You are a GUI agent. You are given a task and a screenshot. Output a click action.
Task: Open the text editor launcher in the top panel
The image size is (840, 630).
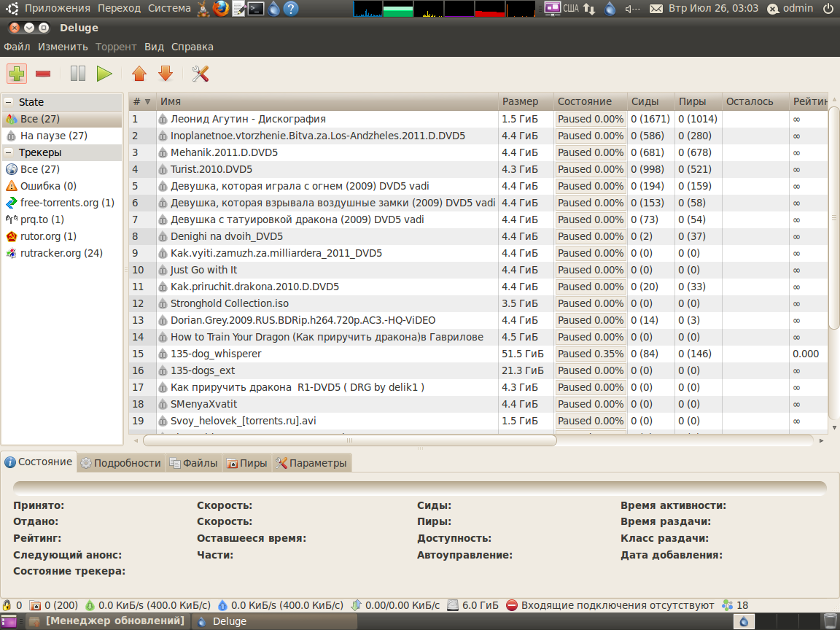(x=239, y=8)
